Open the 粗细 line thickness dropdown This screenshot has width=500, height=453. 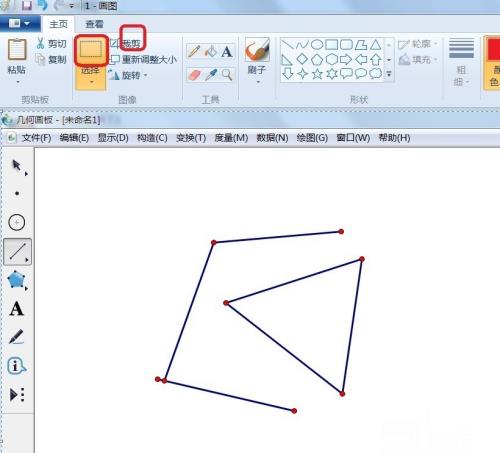[462, 62]
